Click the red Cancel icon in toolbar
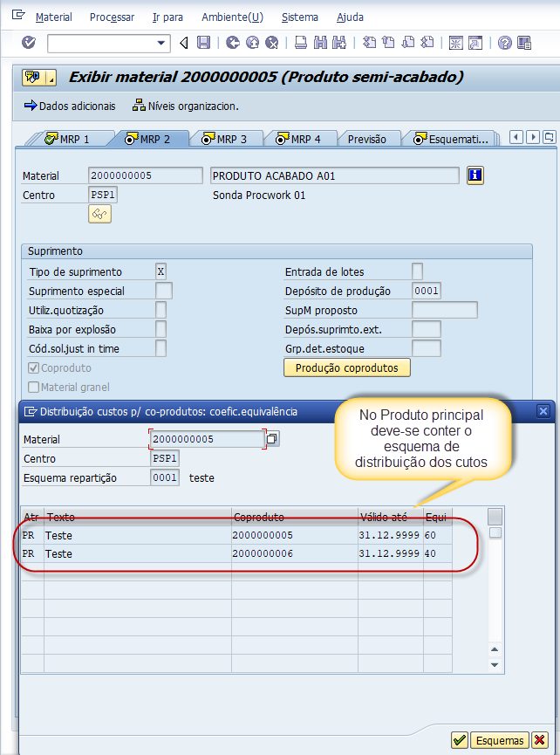Image resolution: width=560 pixels, height=755 pixels. tap(272, 43)
